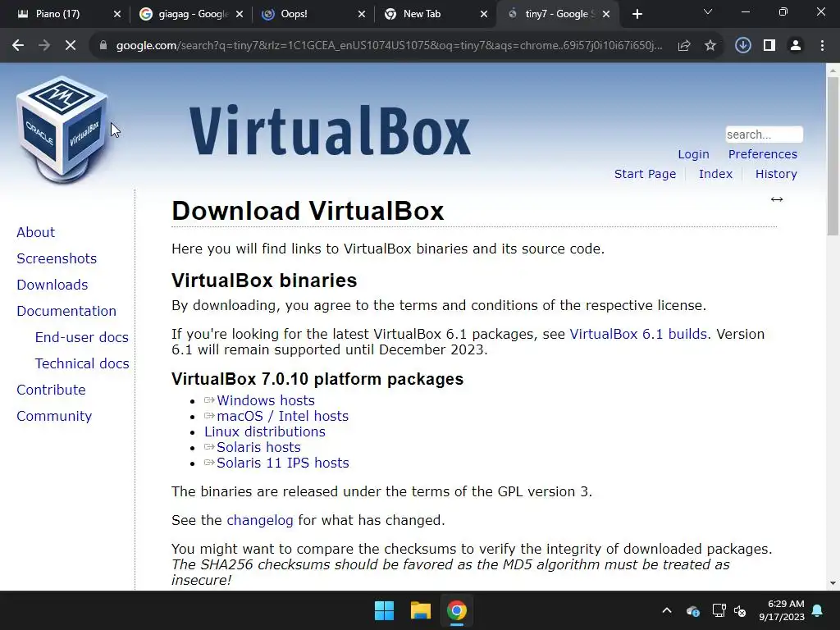Click the lock site info icon
Screen dimensions: 840x630
103,46
